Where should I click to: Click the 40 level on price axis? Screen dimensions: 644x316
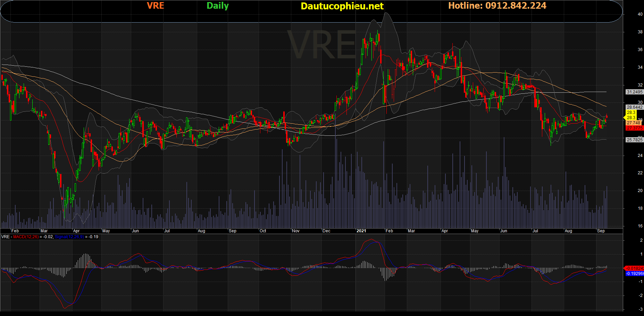(640, 14)
